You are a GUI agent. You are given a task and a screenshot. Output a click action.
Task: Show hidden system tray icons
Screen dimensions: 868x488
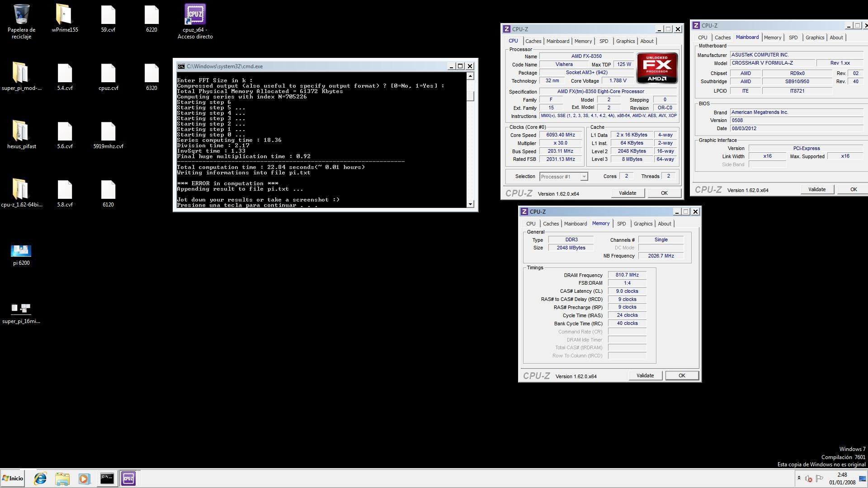coord(799,479)
